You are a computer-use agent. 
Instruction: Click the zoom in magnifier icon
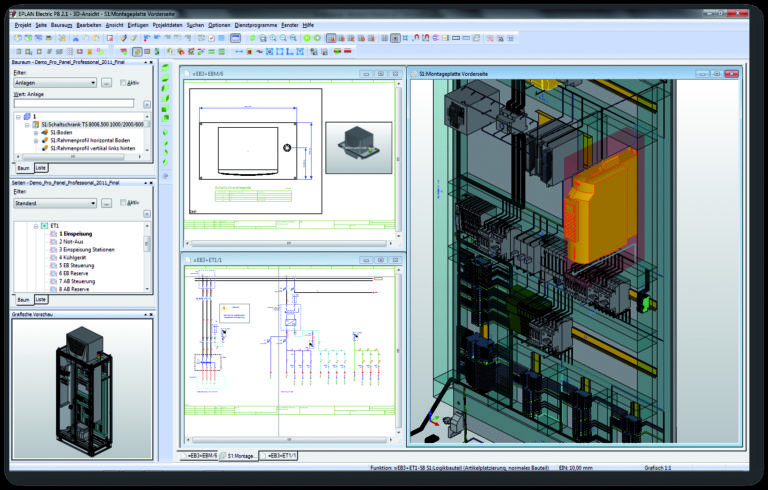coord(273,38)
